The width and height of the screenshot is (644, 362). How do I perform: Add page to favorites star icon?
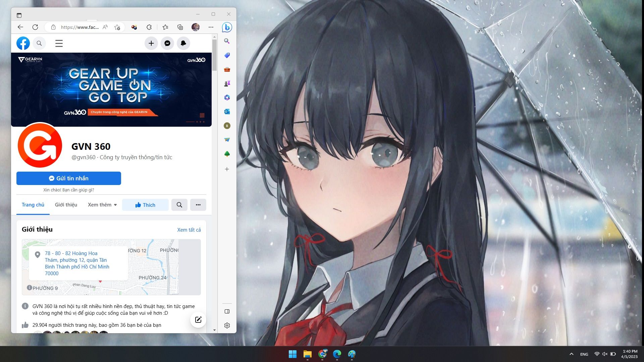tap(117, 27)
